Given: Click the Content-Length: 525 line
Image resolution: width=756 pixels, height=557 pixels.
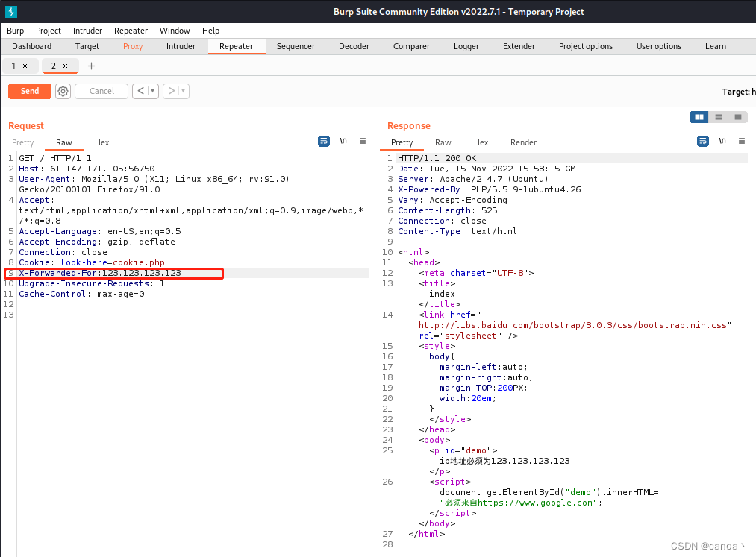Looking at the screenshot, I should (448, 210).
